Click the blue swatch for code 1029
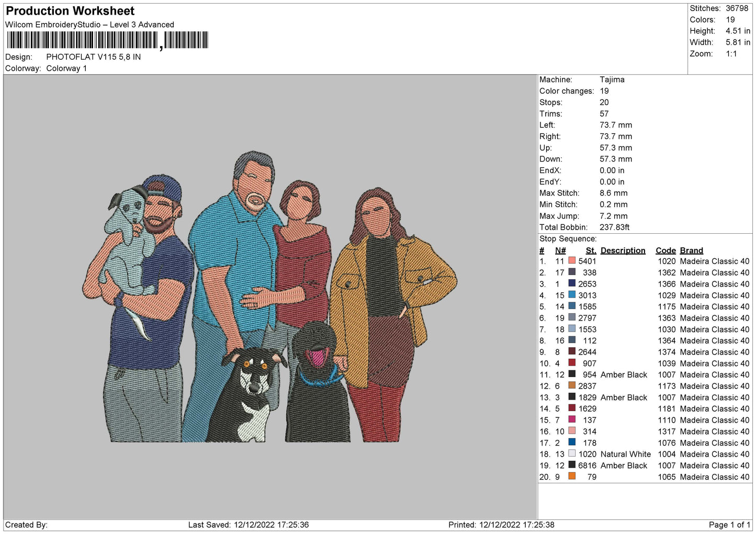Screen dimensions: 756x534 tap(572, 295)
